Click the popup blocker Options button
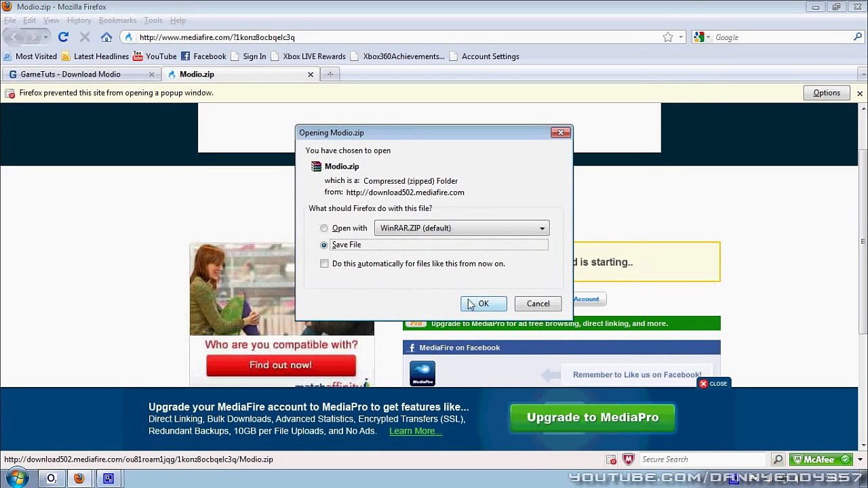Image resolution: width=868 pixels, height=488 pixels. point(827,93)
